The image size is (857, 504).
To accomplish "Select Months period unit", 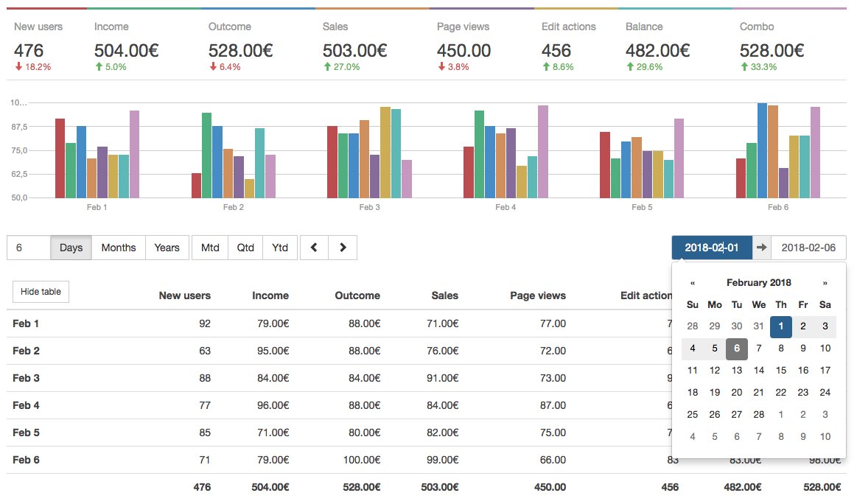I will pos(119,248).
